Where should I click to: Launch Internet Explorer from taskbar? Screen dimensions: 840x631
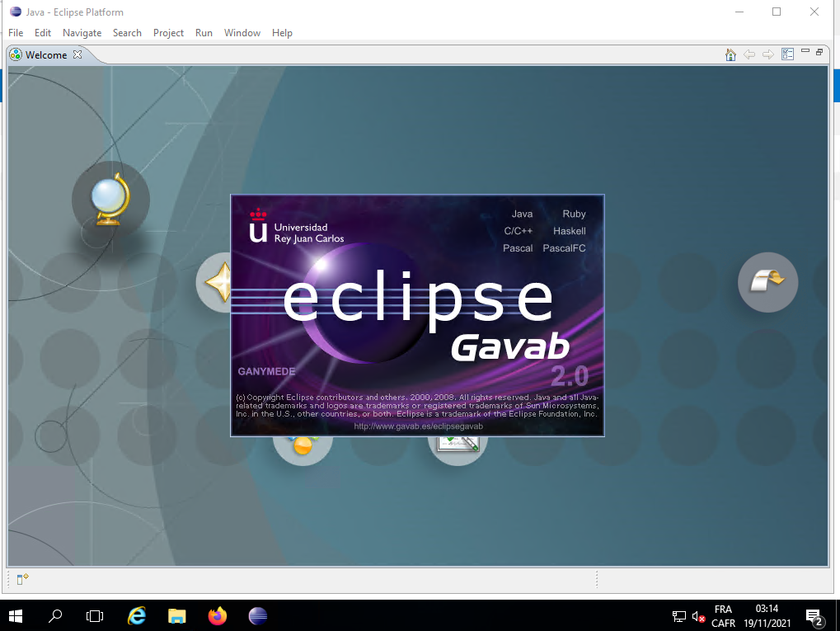[137, 616]
